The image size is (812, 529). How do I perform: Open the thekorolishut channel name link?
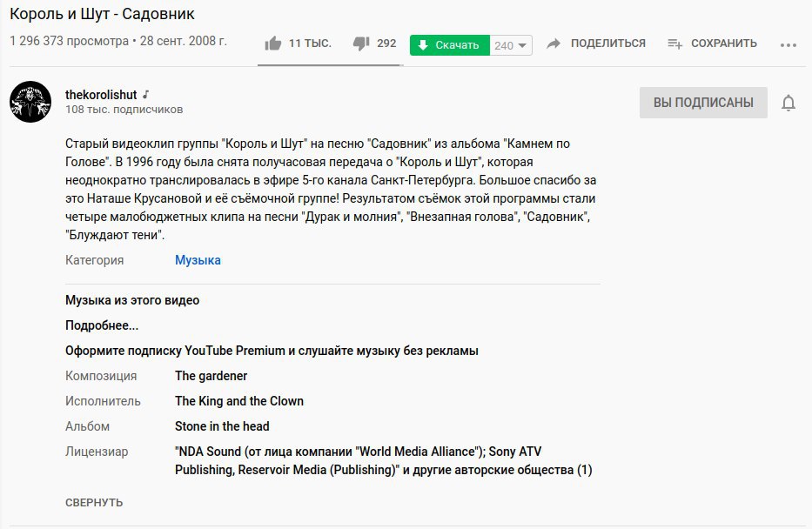pos(101,95)
